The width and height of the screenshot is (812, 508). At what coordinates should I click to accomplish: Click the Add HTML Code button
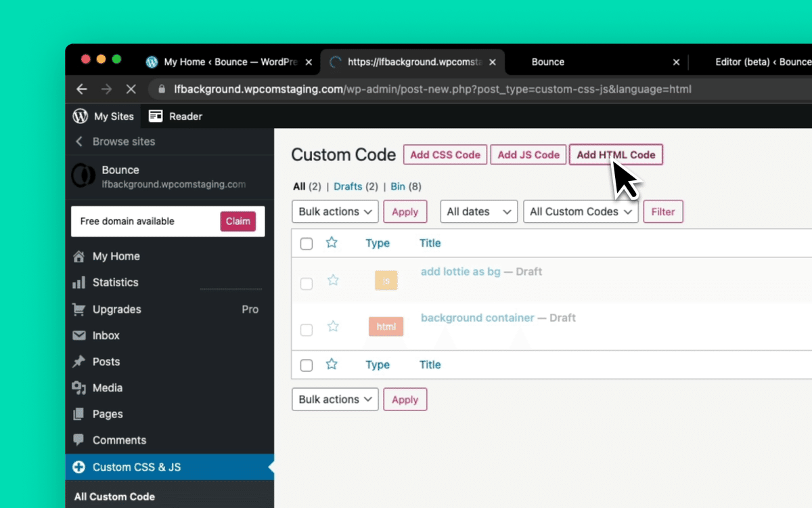point(616,154)
